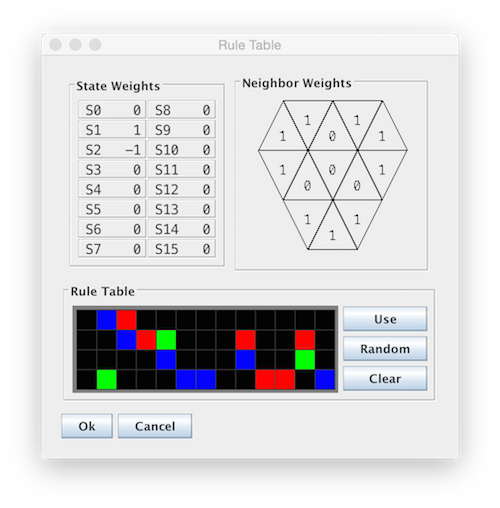Edit the S0 state weight field
The image size is (500, 508).
pos(112,110)
